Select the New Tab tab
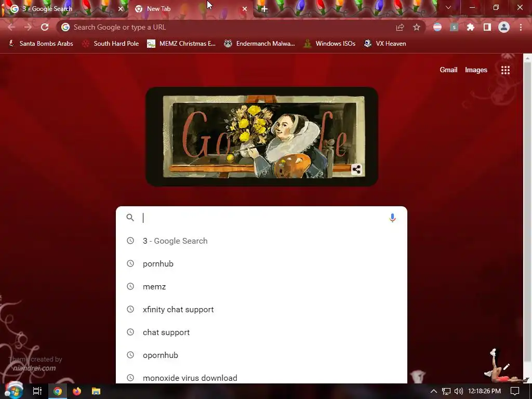Image resolution: width=532 pixels, height=399 pixels. pos(190,9)
